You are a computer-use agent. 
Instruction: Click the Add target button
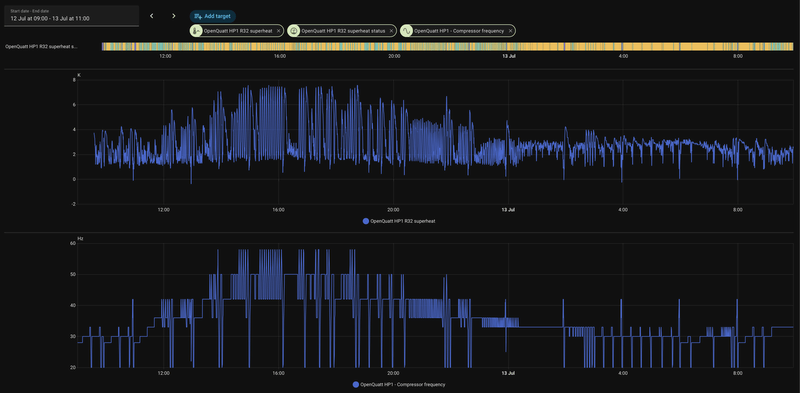pos(213,16)
